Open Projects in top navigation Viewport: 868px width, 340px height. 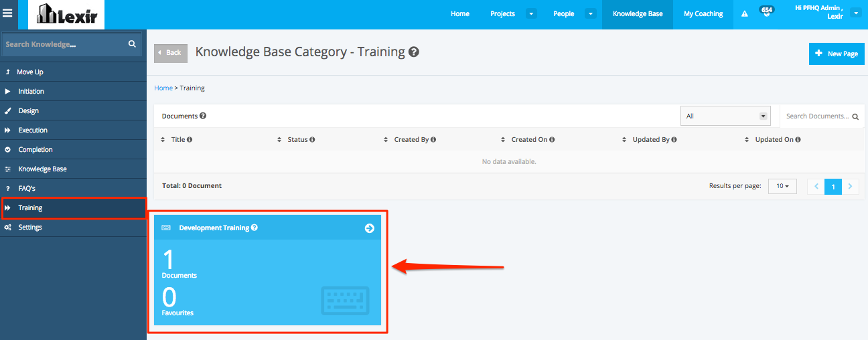pos(502,13)
